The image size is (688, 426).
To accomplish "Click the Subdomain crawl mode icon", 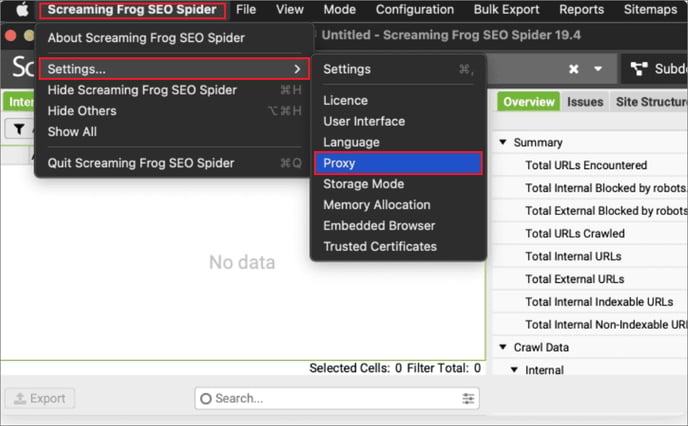I will [639, 69].
